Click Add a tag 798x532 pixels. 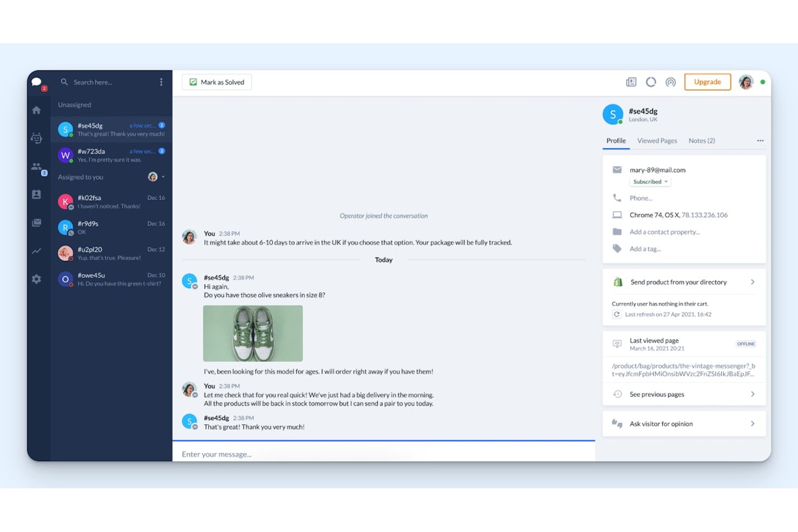click(x=645, y=248)
